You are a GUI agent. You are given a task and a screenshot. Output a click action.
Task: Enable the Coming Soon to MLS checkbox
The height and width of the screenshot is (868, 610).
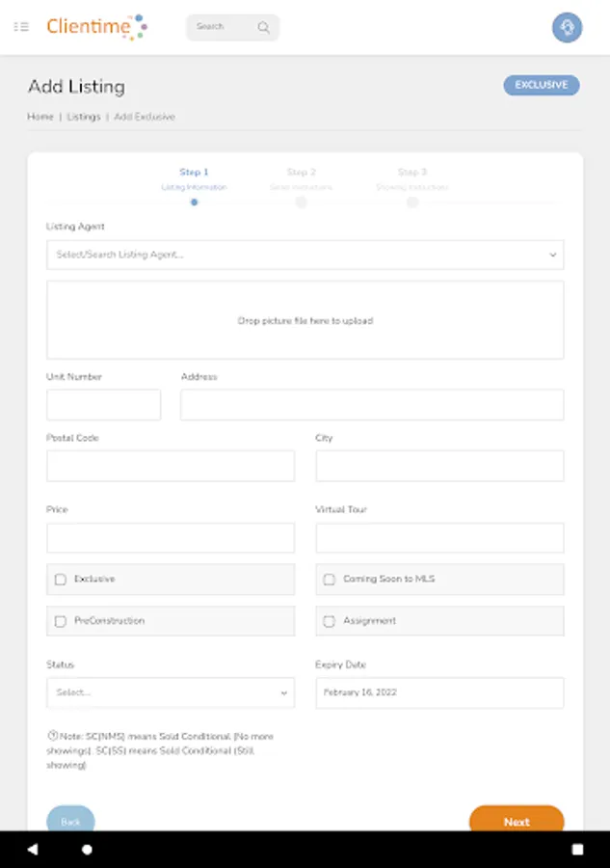point(330,580)
